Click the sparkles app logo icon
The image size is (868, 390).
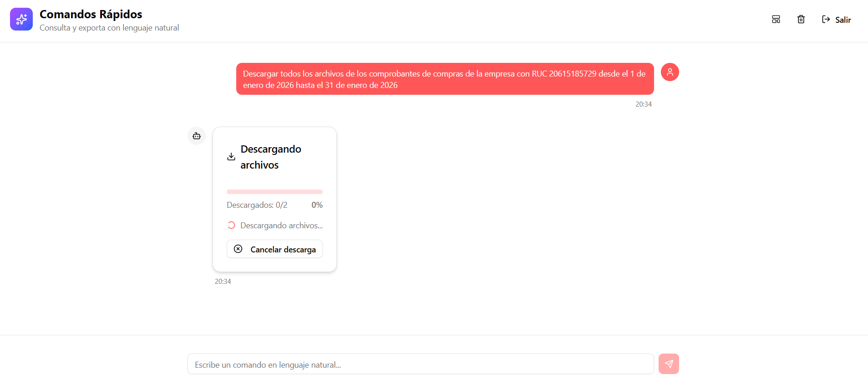click(x=21, y=19)
